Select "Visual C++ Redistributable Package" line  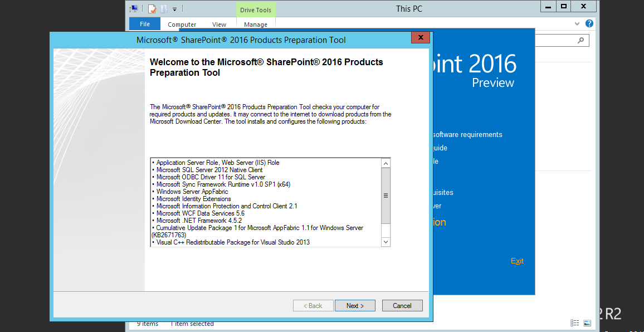(x=231, y=242)
